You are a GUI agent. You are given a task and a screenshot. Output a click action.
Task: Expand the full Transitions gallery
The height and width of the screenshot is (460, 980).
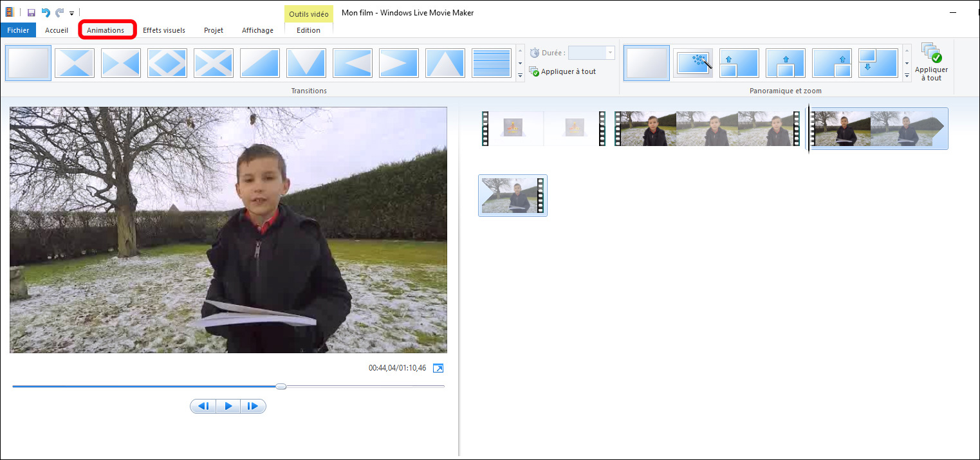[x=519, y=75]
